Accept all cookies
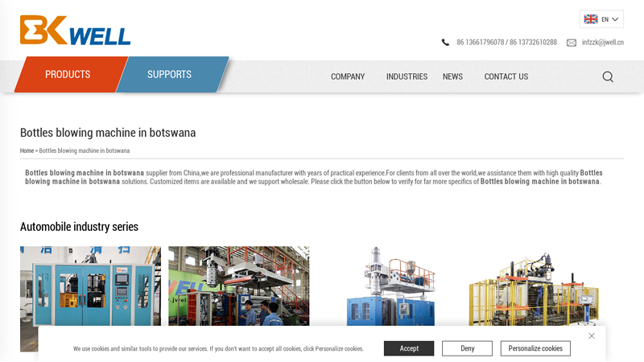Screen dimensions: 644x362 [409, 348]
